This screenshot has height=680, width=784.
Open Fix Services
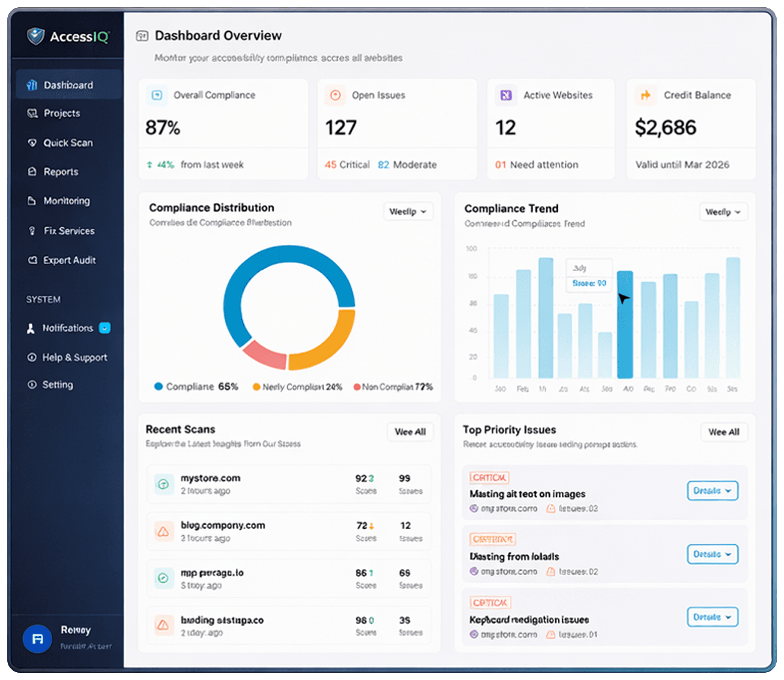(68, 231)
